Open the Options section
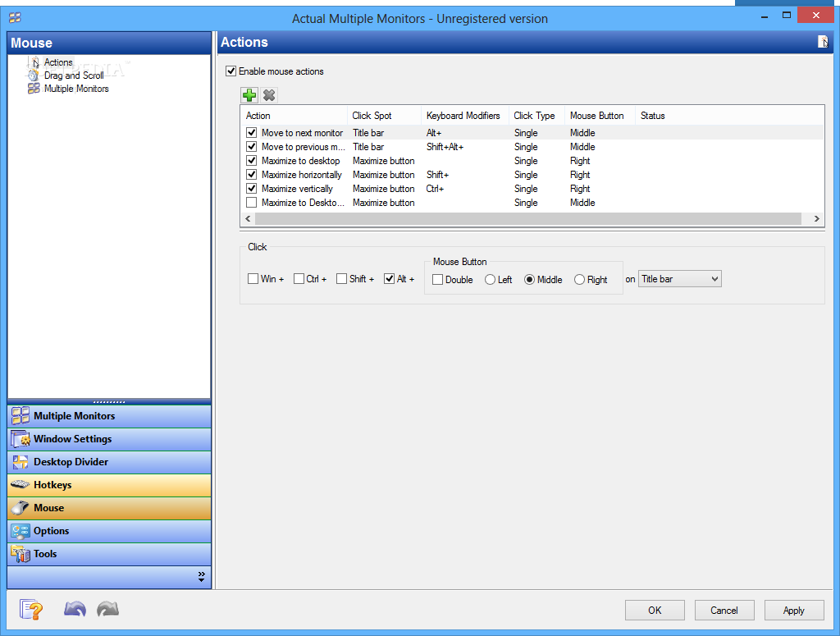Image resolution: width=840 pixels, height=636 pixels. (x=109, y=531)
